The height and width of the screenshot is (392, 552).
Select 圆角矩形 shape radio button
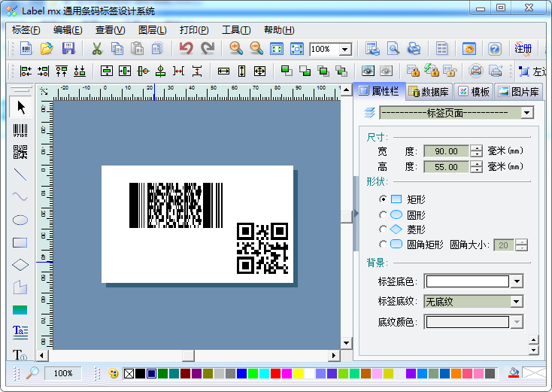(x=383, y=244)
